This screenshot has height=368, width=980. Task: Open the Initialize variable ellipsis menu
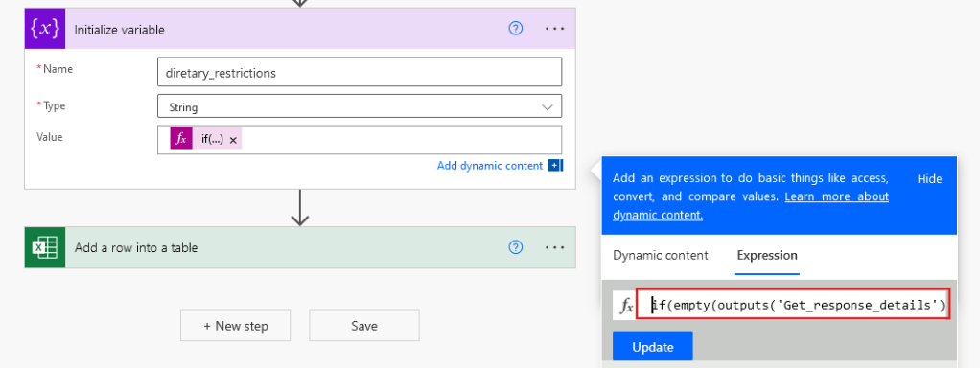pos(554,29)
